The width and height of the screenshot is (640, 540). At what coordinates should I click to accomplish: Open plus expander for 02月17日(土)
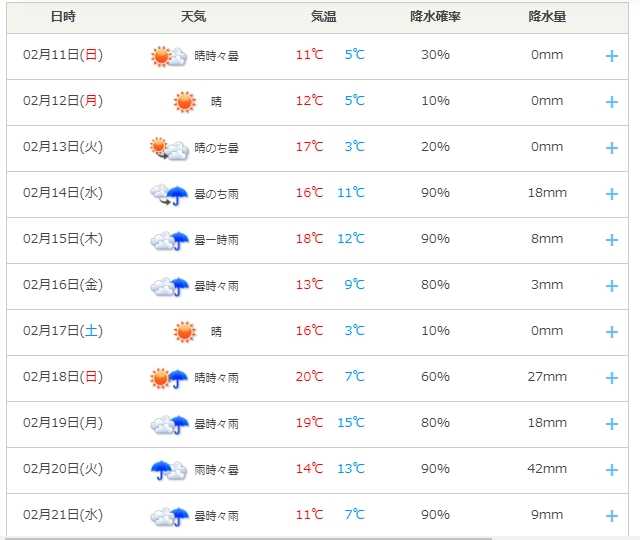point(612,332)
